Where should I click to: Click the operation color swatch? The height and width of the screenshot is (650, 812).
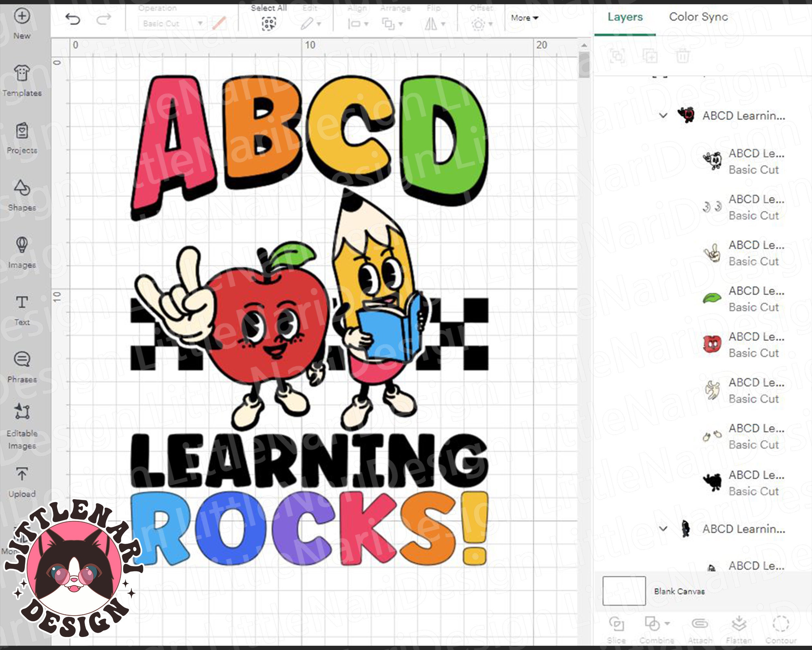click(219, 24)
